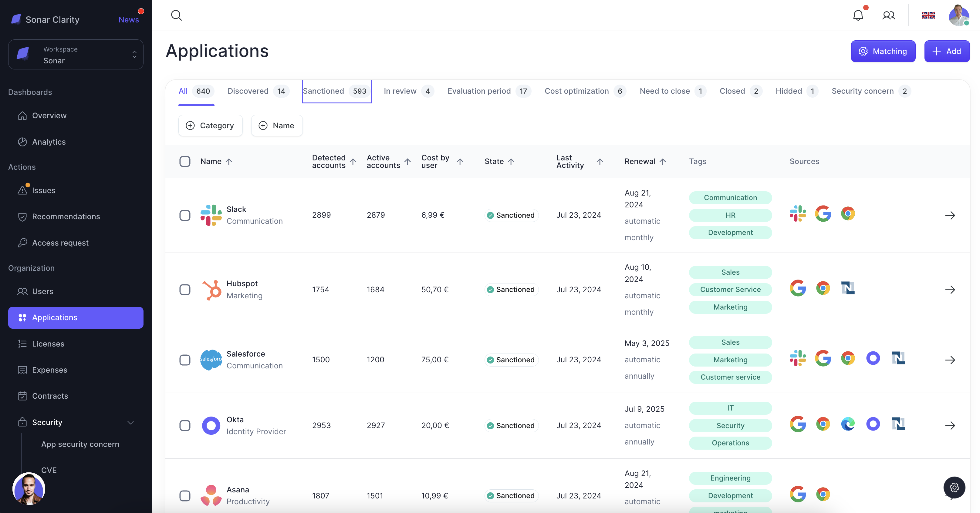
Task: Click Edge source icon in Okta row
Action: pos(848,424)
